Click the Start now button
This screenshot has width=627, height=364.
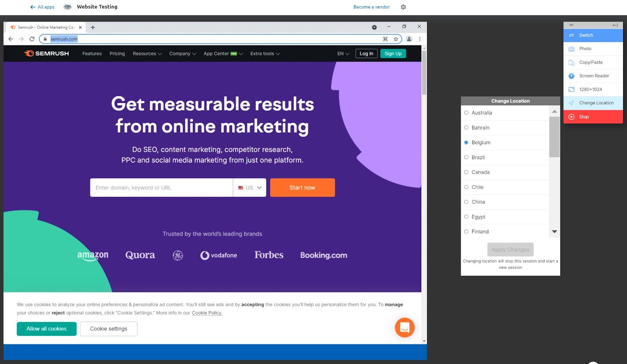[302, 187]
